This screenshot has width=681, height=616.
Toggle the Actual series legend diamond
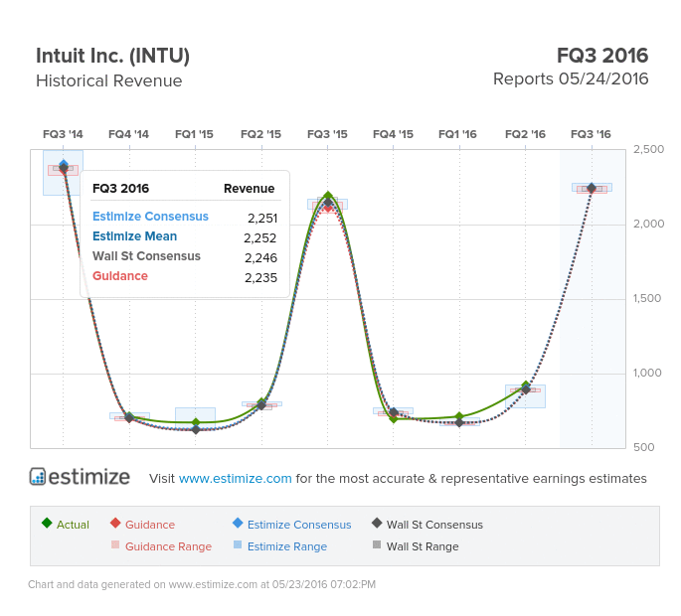[x=47, y=523]
